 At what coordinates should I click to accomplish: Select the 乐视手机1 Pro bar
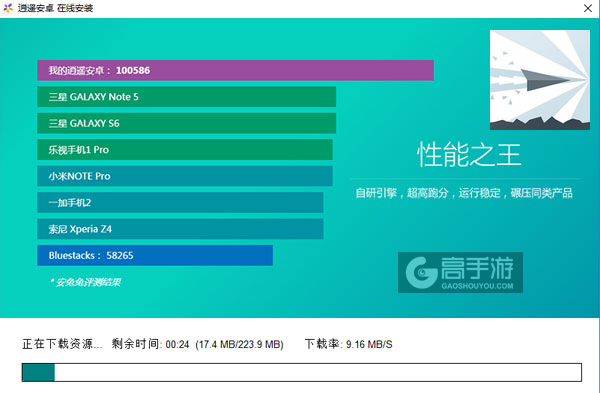(x=185, y=149)
